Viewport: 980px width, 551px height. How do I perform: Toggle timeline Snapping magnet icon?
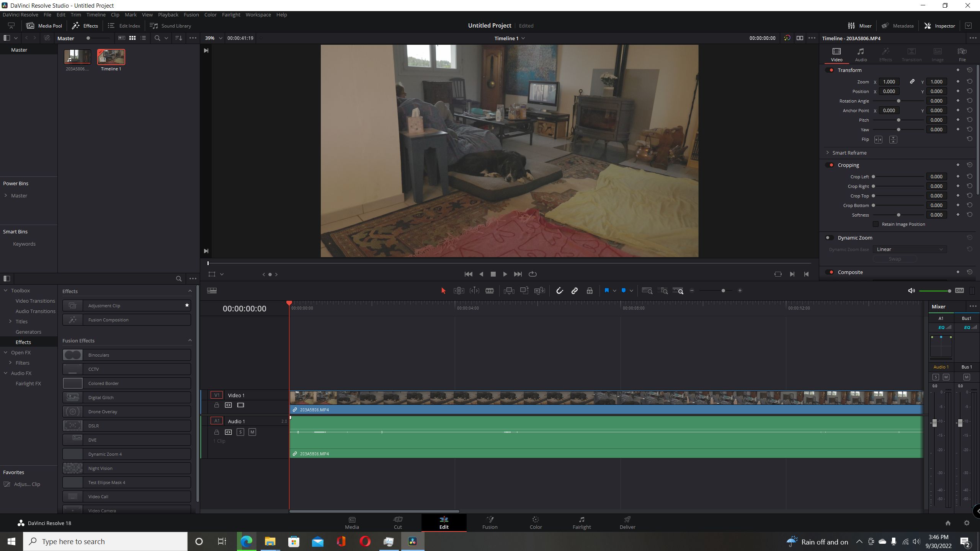pyautogui.click(x=559, y=291)
